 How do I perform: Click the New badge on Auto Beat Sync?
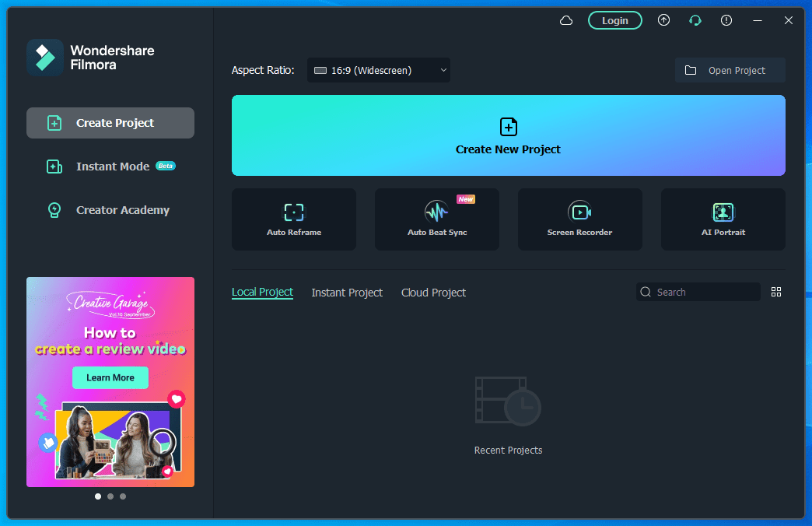pyautogui.click(x=466, y=199)
